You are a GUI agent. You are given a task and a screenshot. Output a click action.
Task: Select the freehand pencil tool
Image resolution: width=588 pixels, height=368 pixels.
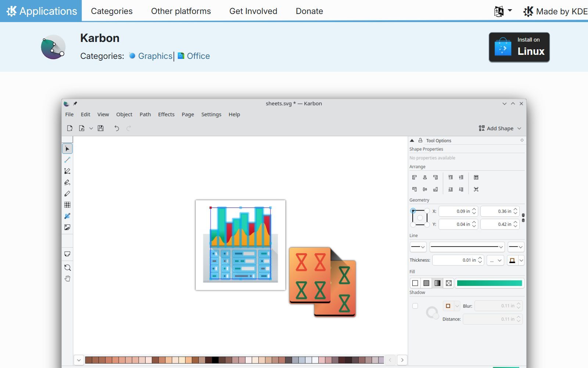tap(67, 194)
